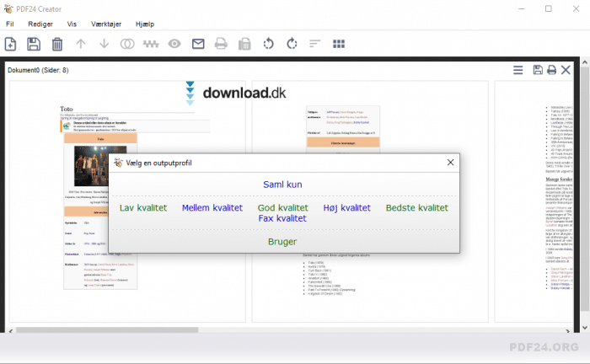
Task: Maximize the PDF24 Creator window
Action: click(x=549, y=8)
